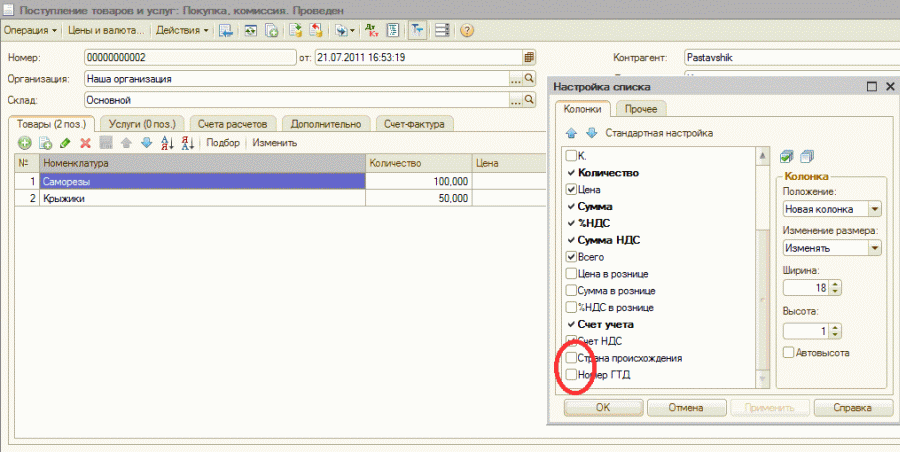The width and height of the screenshot is (900, 452).
Task: Open the create-based-on dropdown icon
Action: (344, 30)
